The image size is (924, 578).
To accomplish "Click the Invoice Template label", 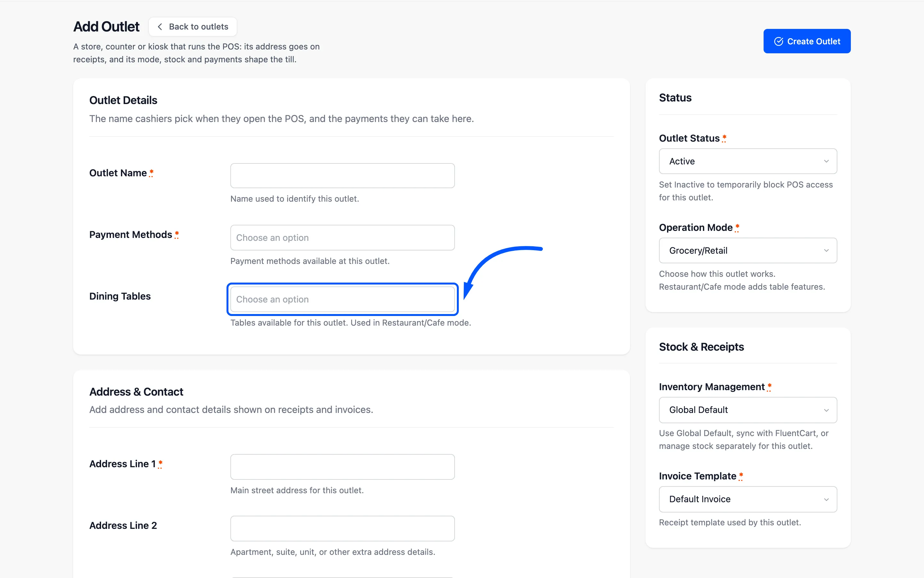I will click(697, 476).
